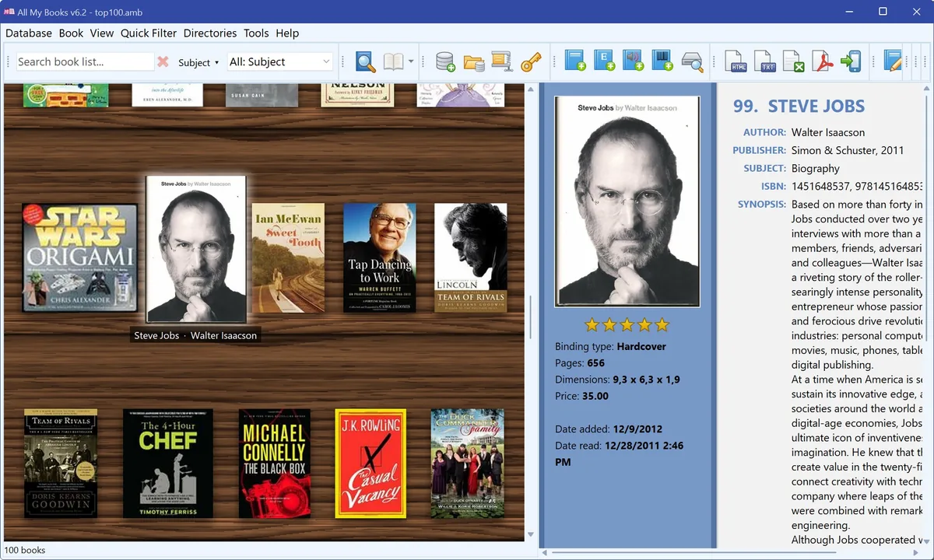Click the Search book list field
Image resolution: width=934 pixels, height=560 pixels.
click(x=85, y=61)
